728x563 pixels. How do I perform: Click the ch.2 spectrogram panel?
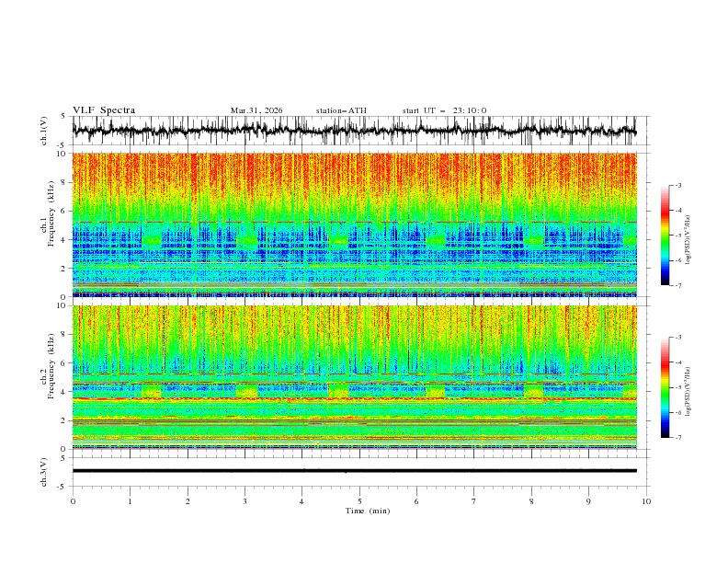click(354, 377)
